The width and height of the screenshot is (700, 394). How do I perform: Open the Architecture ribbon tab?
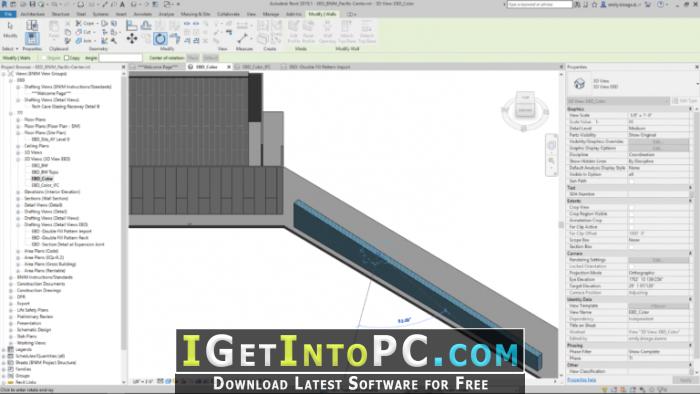point(33,14)
